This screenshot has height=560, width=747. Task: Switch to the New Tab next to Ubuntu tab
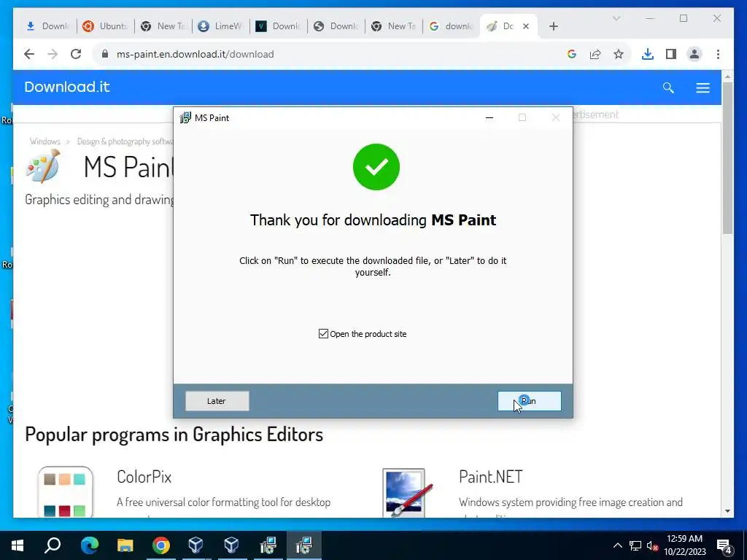(163, 26)
